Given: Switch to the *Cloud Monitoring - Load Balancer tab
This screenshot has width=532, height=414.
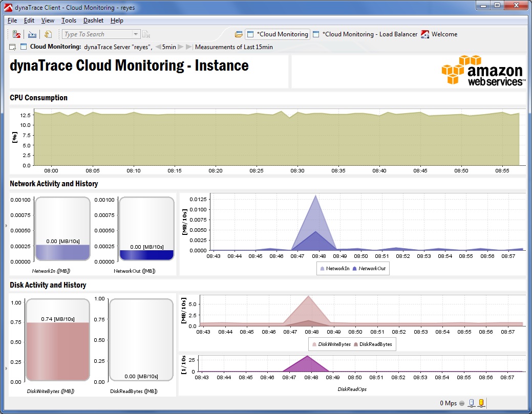Looking at the screenshot, I should point(365,34).
